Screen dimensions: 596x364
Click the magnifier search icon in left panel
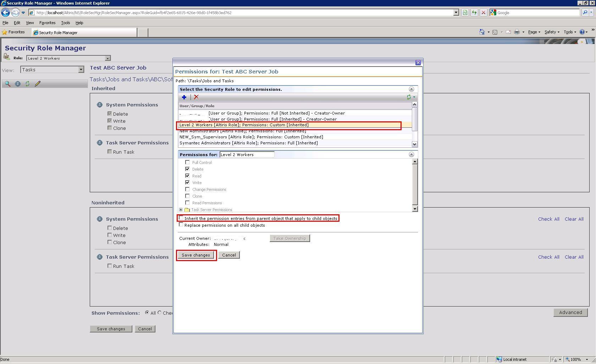(7, 84)
